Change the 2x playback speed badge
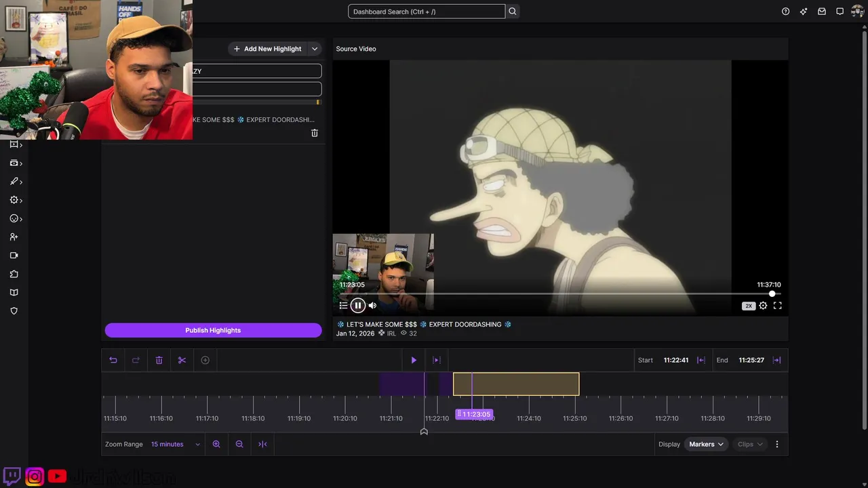 (749, 306)
